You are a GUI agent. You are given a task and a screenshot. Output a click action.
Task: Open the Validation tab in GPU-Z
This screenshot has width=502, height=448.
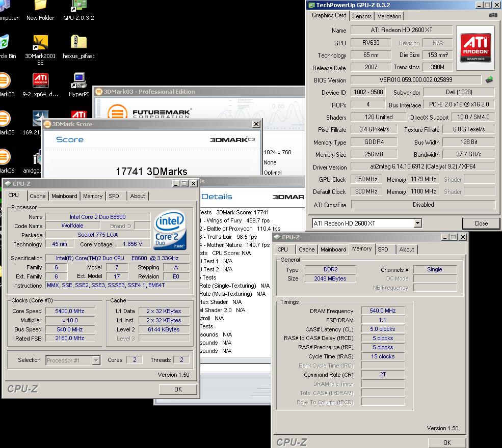[389, 16]
